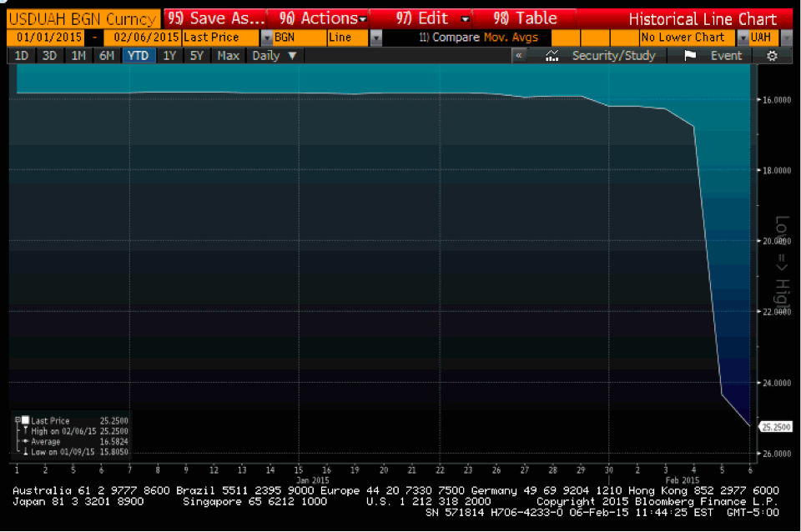Click the Historical Line Chart title

(703, 19)
